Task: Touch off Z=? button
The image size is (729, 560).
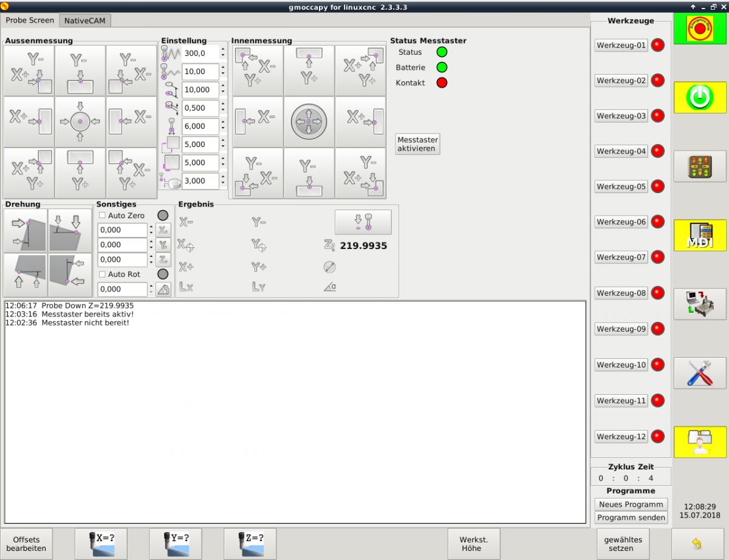Action: pyautogui.click(x=250, y=544)
